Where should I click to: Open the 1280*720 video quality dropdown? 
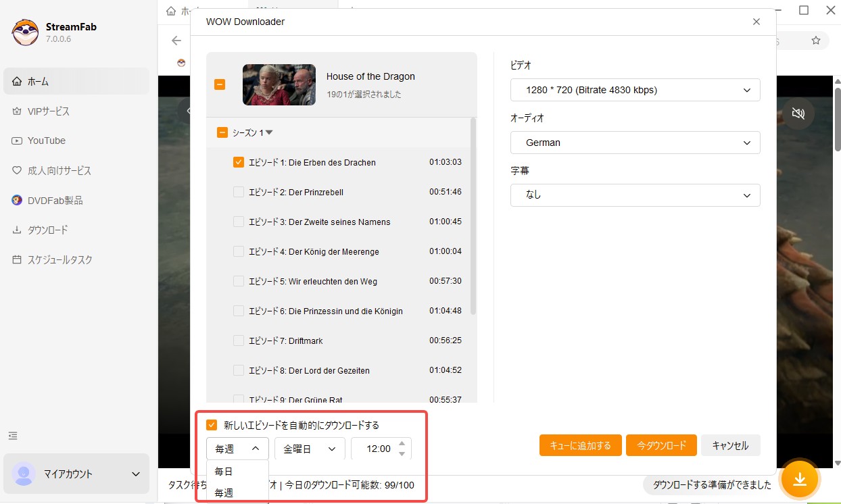(635, 90)
